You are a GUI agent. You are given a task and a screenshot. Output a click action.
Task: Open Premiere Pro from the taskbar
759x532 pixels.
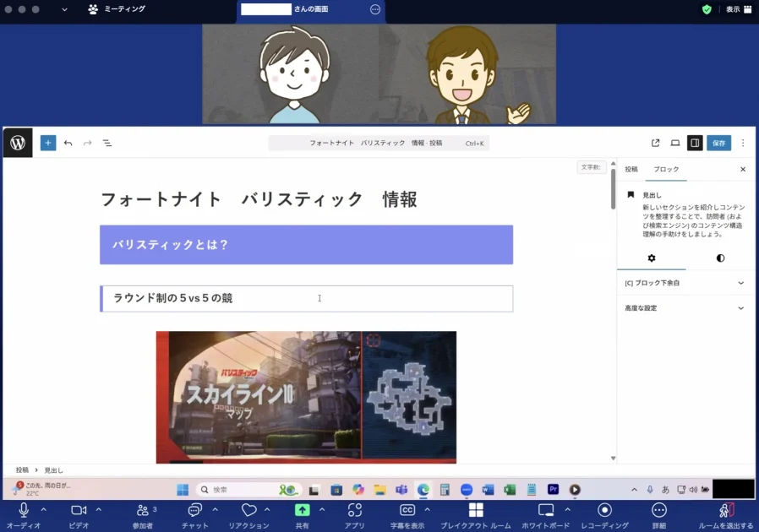coord(554,490)
